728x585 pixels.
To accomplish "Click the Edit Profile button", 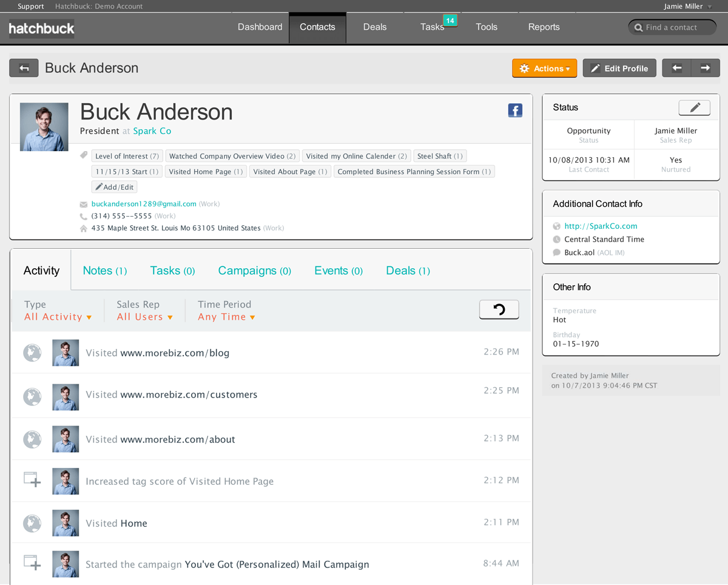I will coord(619,68).
